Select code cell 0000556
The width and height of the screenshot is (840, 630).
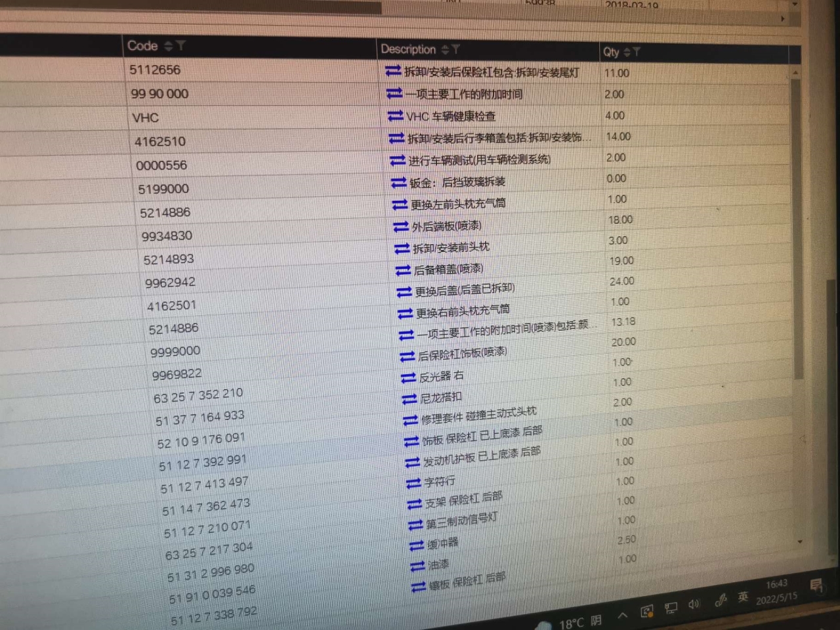(x=161, y=165)
